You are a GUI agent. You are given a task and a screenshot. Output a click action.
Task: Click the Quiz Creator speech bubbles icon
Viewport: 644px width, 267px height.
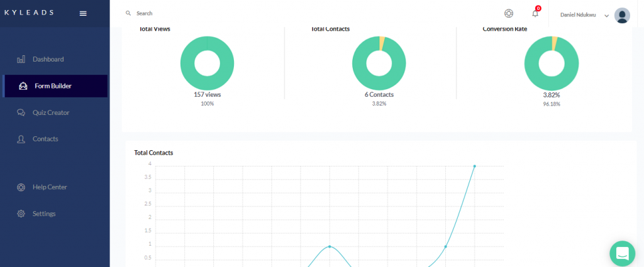21,112
